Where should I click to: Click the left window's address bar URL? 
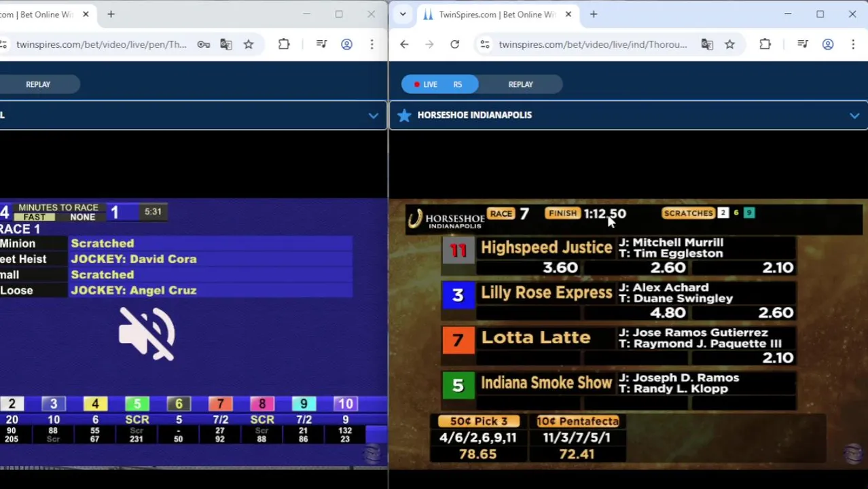101,44
